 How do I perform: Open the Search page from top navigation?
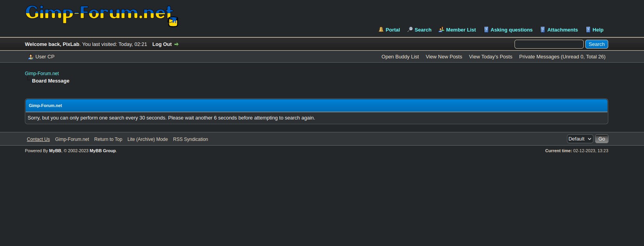tap(423, 30)
